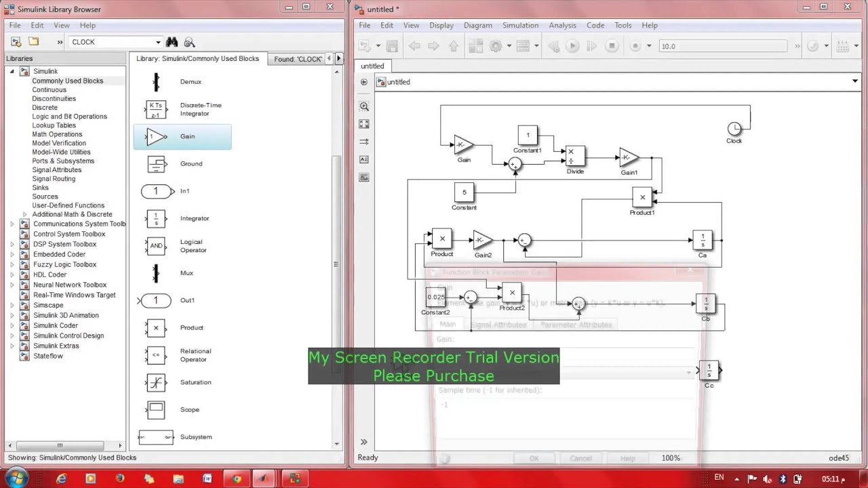This screenshot has width=868, height=488.
Task: Expand Communications System Toolbox node
Action: 12,224
